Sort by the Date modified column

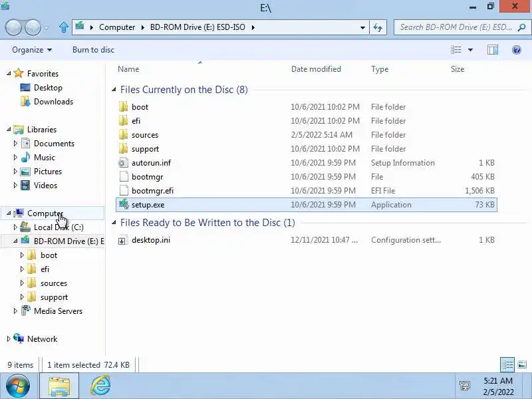pyautogui.click(x=316, y=69)
